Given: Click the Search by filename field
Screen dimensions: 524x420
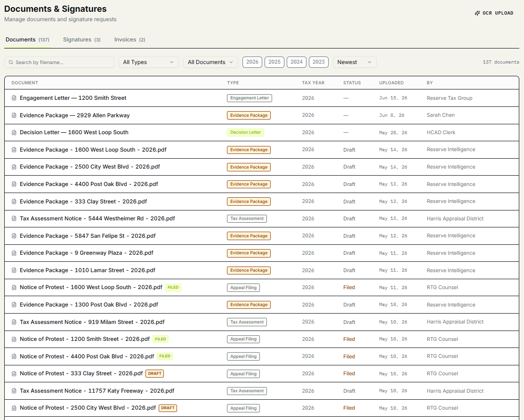Looking at the screenshot, I should (59, 62).
